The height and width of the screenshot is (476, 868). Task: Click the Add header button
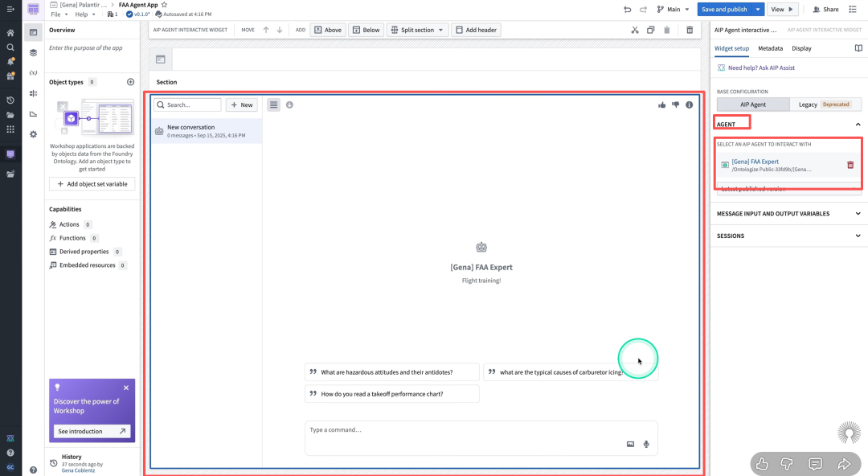476,30
